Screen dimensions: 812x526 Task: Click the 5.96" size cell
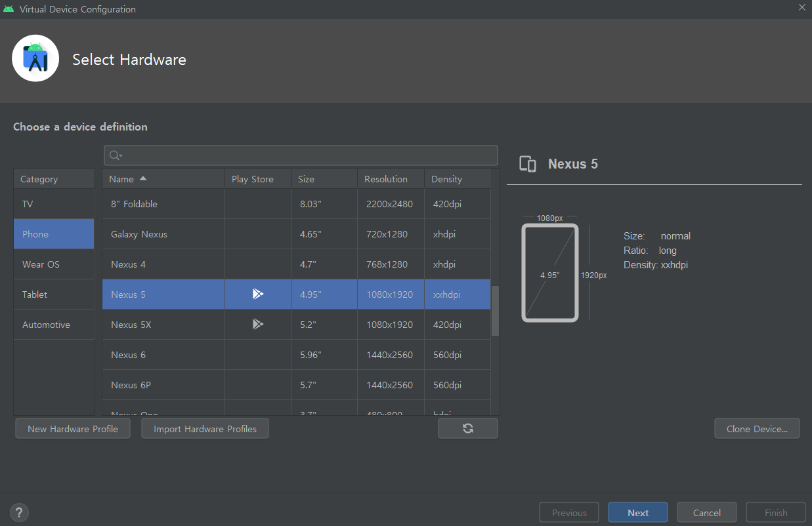324,355
